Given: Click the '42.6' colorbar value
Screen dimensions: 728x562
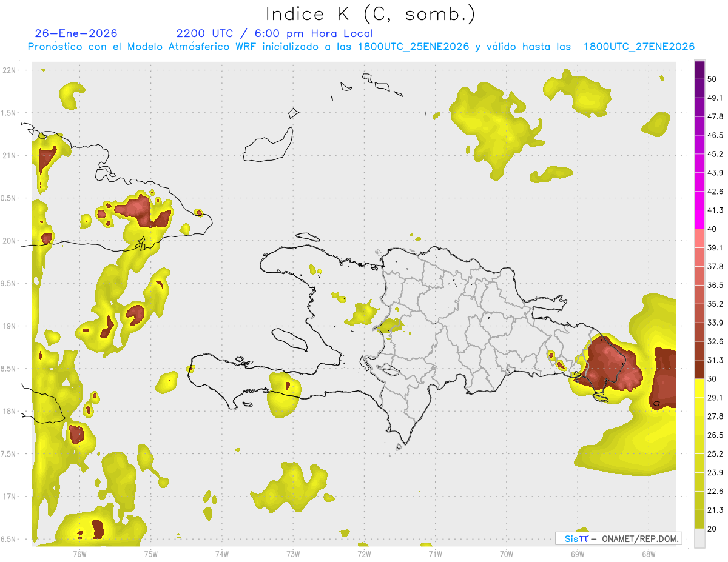Looking at the screenshot, I should (715, 192).
